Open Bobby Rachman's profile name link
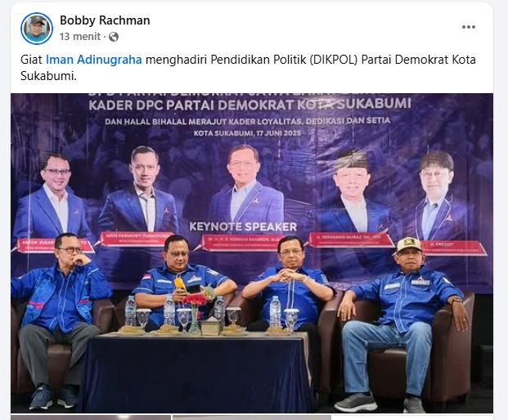 [105, 20]
